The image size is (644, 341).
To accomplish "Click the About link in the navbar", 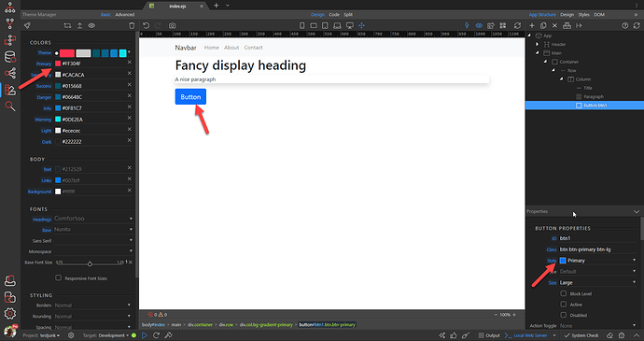I will [x=231, y=48].
